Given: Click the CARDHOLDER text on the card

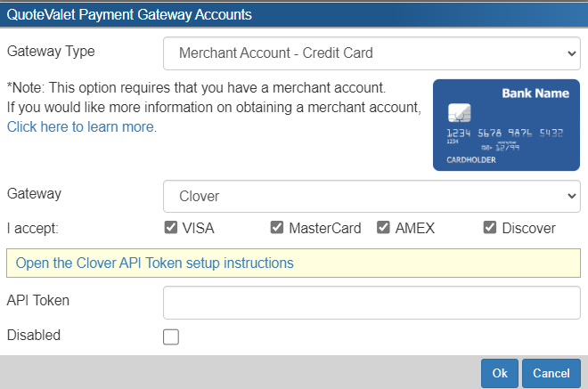Looking at the screenshot, I should (470, 160).
